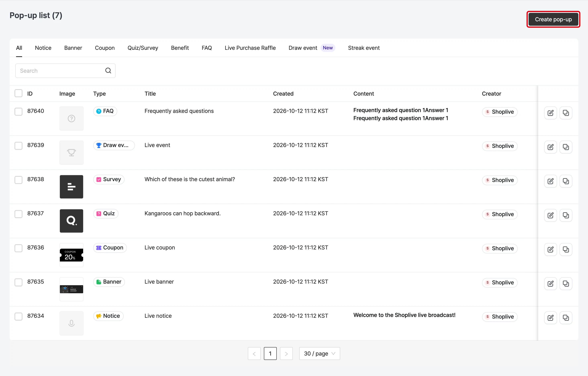Edit the Survey pop-up 87638
This screenshot has width=588, height=376.
[550, 181]
